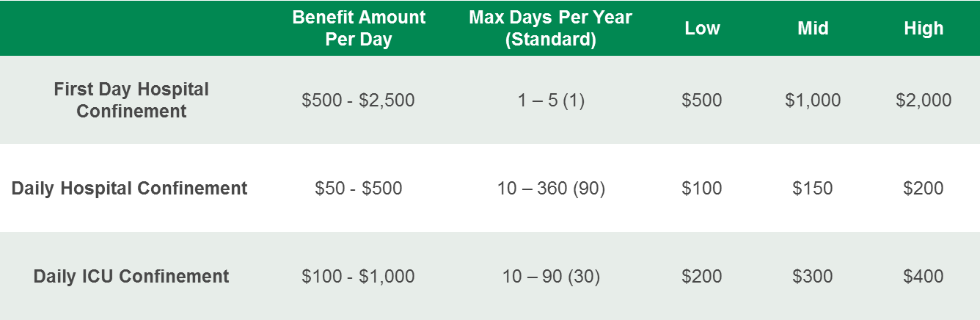Select the 10 – 90 (30) max days cell
The height and width of the screenshot is (320, 980).
tap(551, 276)
